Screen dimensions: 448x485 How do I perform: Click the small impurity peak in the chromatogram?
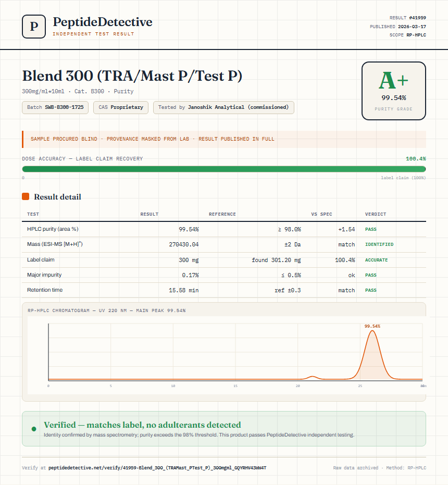tap(313, 377)
